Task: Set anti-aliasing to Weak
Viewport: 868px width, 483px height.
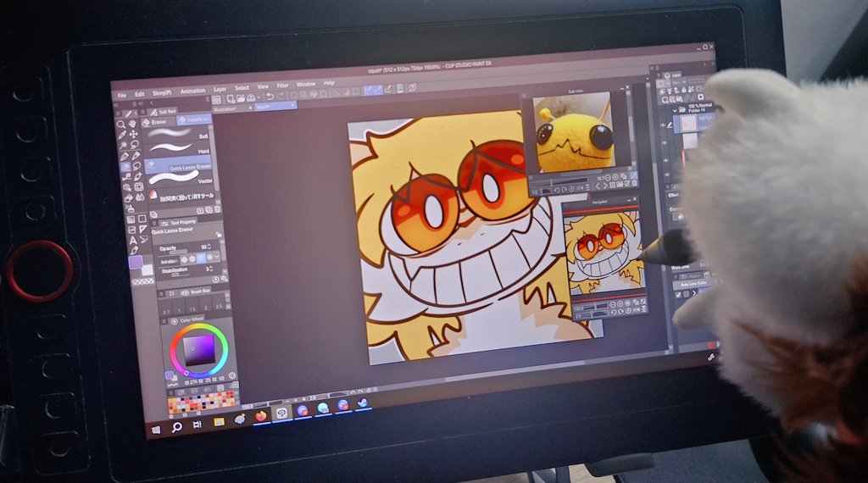Action: [192, 258]
